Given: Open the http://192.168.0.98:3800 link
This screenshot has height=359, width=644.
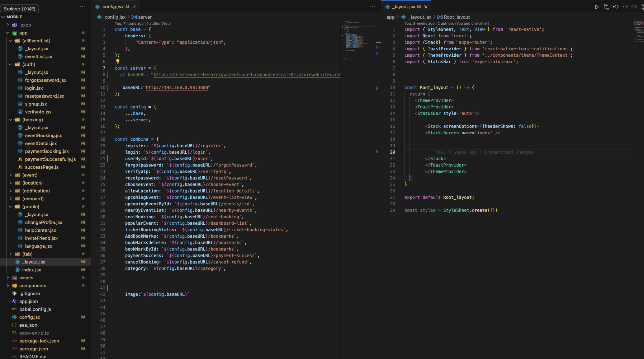Looking at the screenshot, I should (177, 88).
